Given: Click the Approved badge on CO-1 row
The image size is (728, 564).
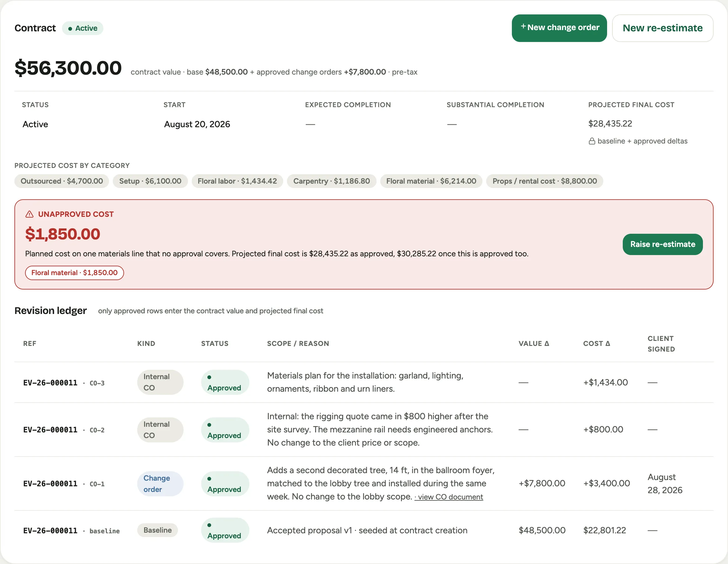Looking at the screenshot, I should [x=225, y=484].
